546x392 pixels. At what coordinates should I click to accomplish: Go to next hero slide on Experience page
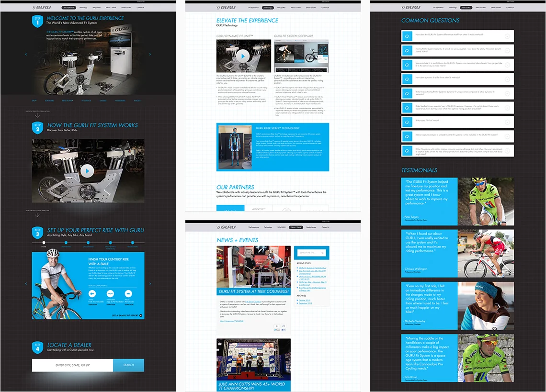[150, 54]
